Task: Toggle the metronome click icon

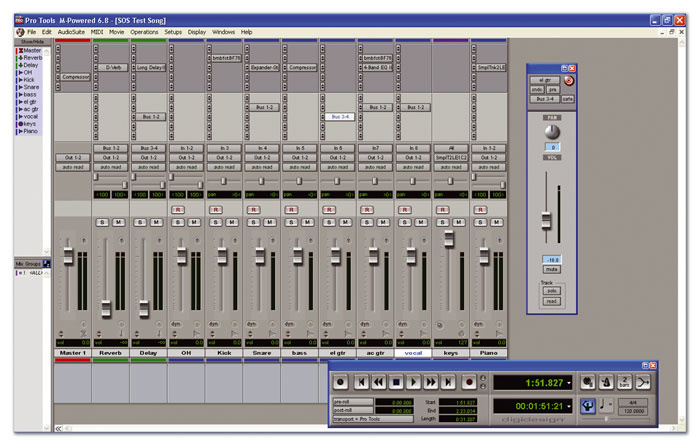Action: [608, 381]
